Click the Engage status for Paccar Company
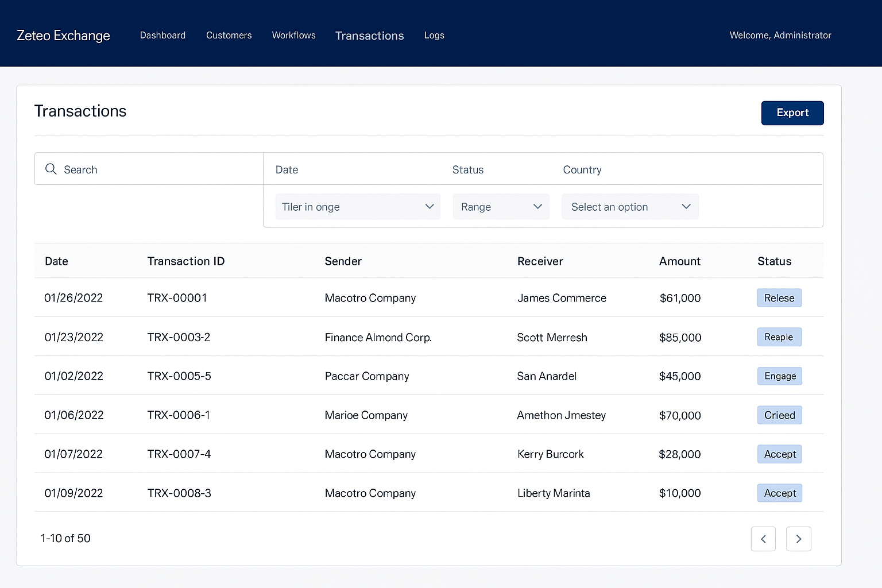Image resolution: width=882 pixels, height=588 pixels. 779,376
